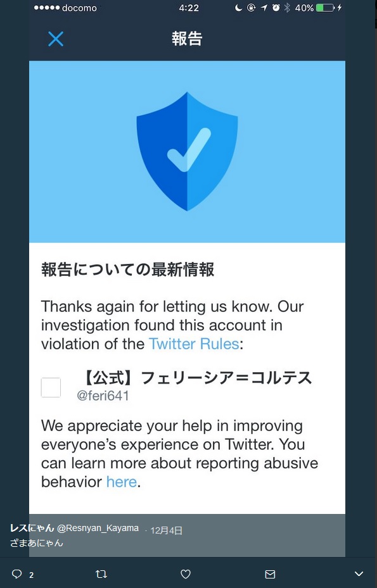Open the @feri641 account handle

click(x=103, y=396)
